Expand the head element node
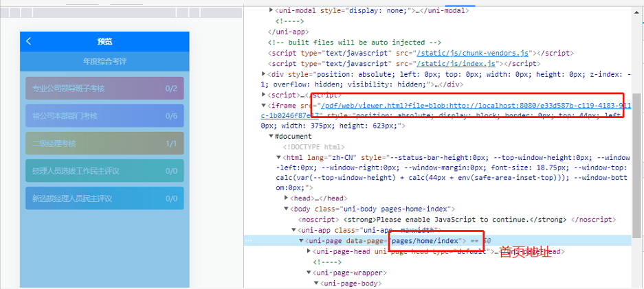The image size is (644, 289). click(x=286, y=198)
